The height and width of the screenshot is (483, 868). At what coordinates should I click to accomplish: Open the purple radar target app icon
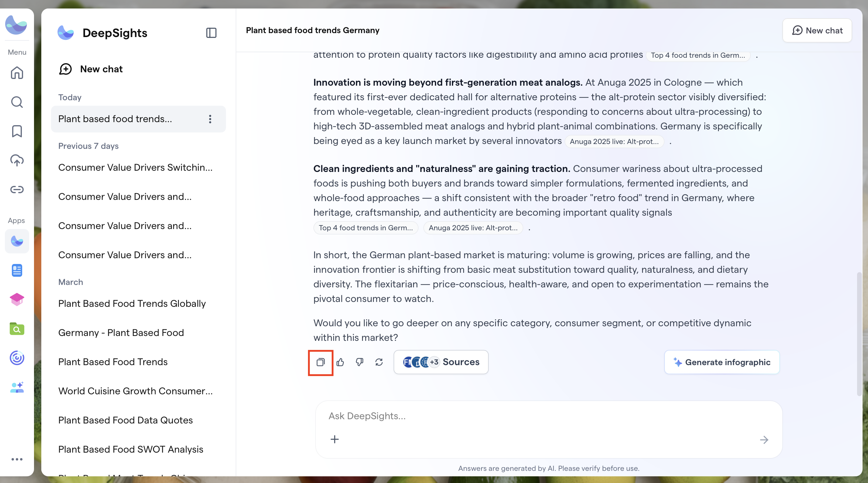tap(17, 358)
